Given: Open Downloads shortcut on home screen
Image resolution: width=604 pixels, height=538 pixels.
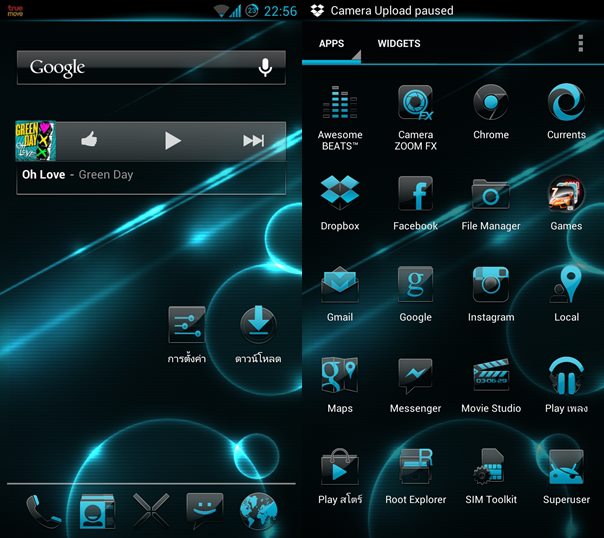Looking at the screenshot, I should click(x=258, y=324).
